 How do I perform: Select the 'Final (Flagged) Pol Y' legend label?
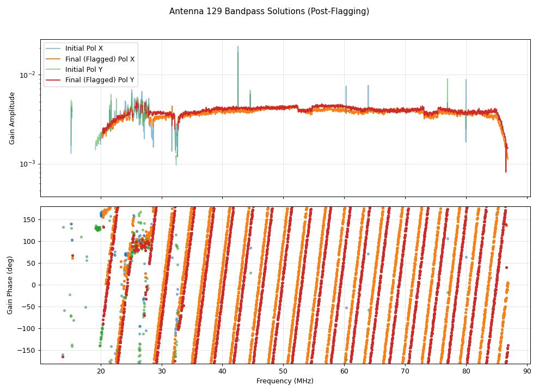click(100, 80)
